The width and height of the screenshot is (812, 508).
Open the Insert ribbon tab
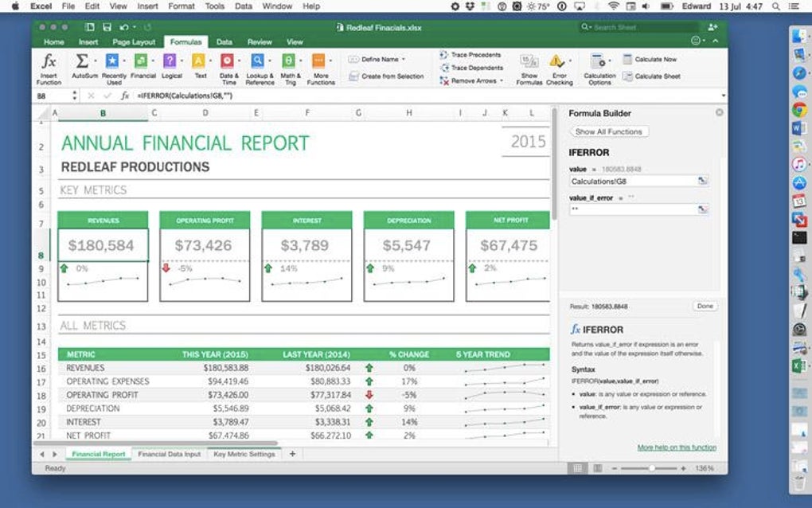pos(88,42)
